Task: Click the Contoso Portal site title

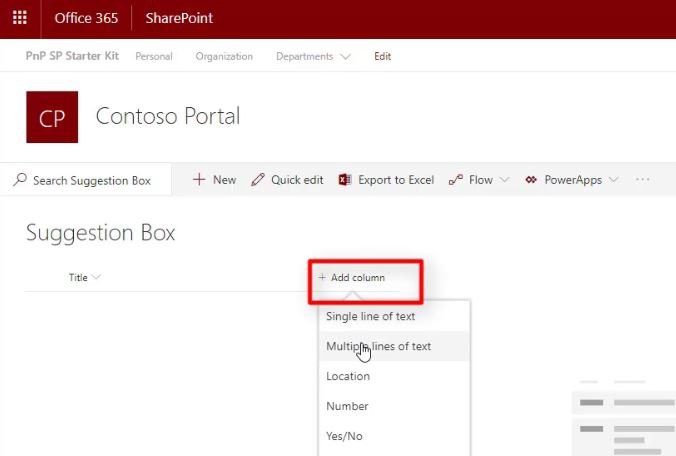Action: (168, 116)
